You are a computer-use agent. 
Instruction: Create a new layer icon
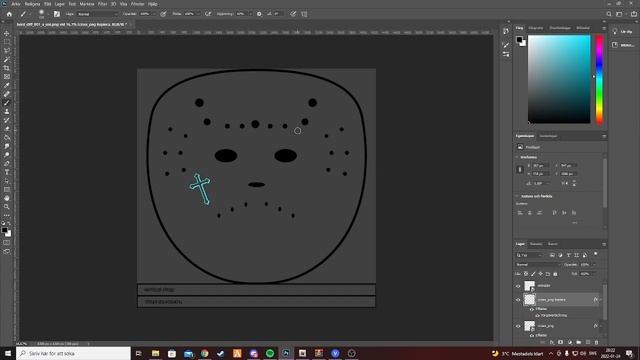click(588, 342)
